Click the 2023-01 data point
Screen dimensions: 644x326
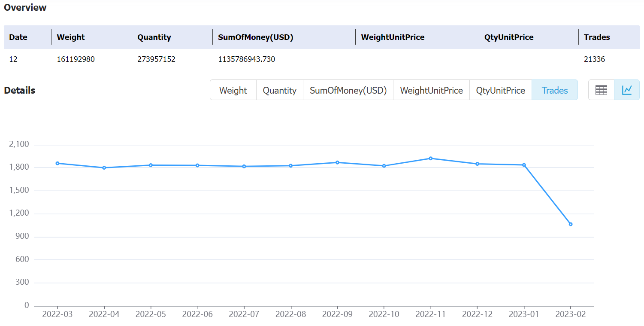pos(524,165)
